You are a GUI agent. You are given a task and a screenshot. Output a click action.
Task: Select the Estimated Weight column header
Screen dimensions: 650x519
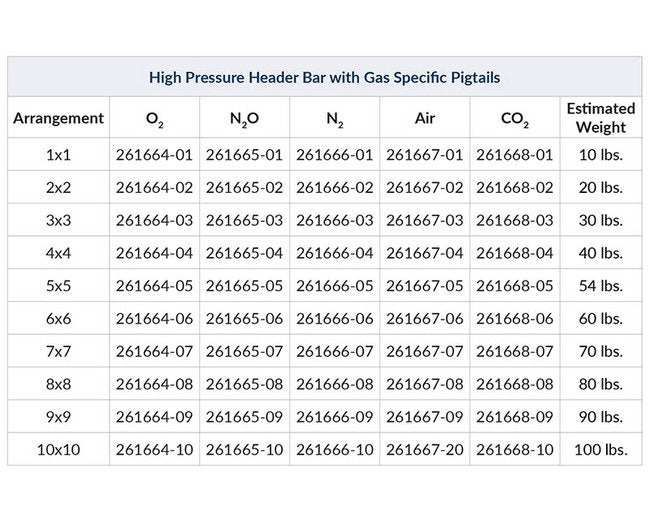click(x=600, y=118)
